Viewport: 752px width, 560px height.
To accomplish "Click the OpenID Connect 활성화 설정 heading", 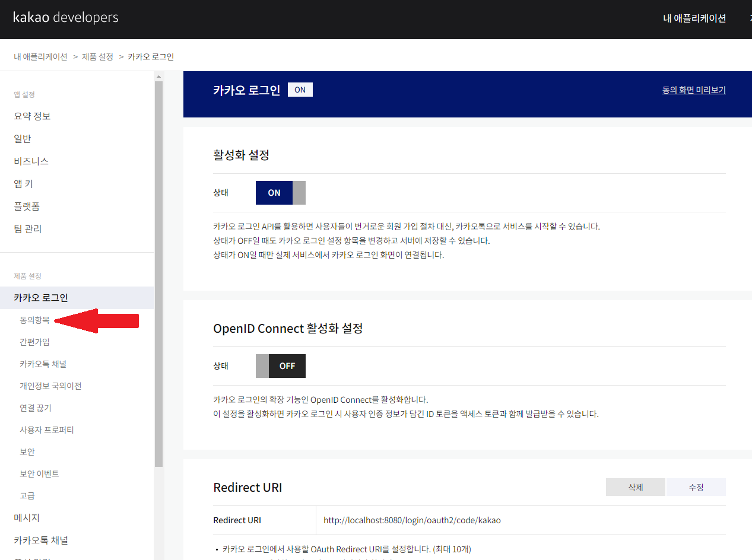I will click(288, 328).
